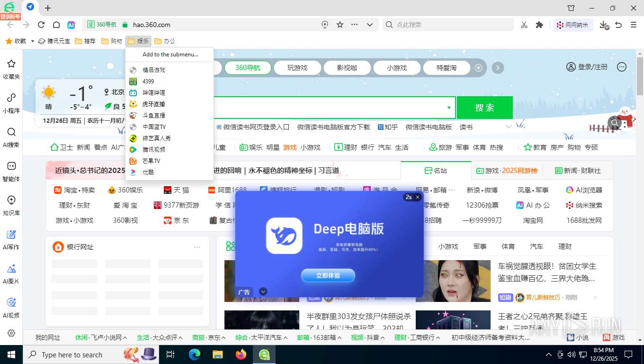
Task: Open 智能体 in left sidebar
Action: pos(11,172)
